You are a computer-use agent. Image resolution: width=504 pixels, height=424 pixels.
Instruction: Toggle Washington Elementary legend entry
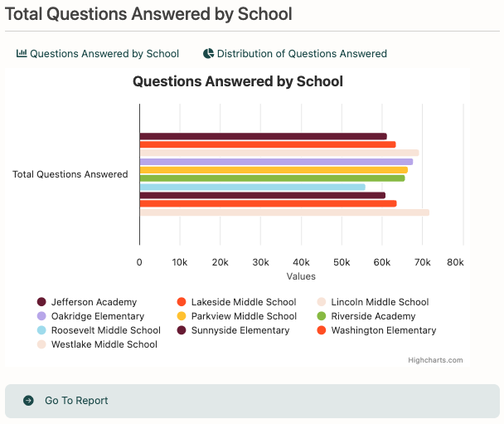pos(376,330)
